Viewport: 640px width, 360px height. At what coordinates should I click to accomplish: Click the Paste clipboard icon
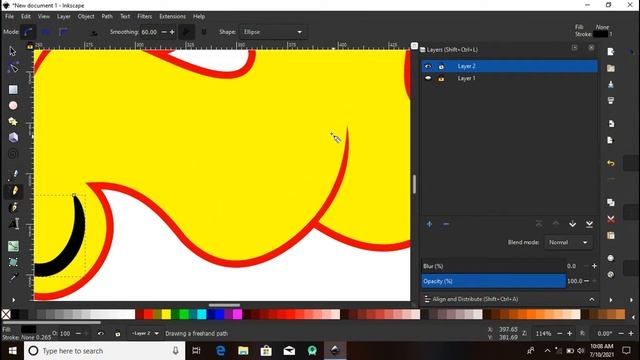click(x=611, y=236)
